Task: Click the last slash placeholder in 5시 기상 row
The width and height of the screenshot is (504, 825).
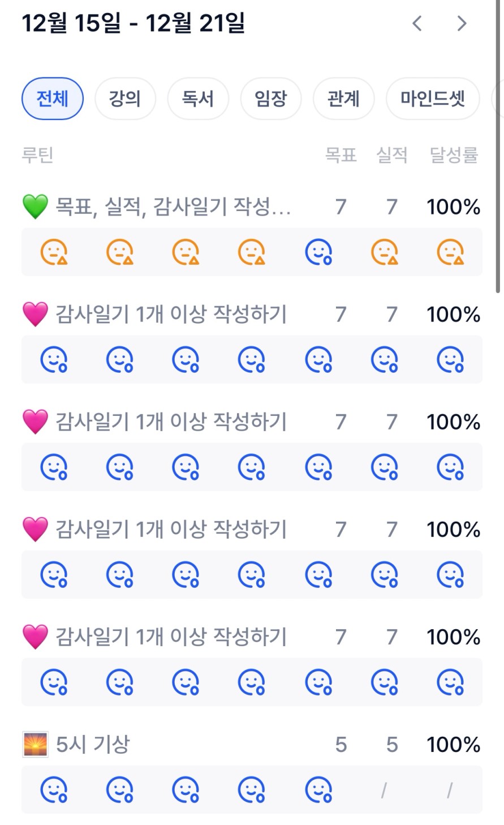Action: point(450,790)
